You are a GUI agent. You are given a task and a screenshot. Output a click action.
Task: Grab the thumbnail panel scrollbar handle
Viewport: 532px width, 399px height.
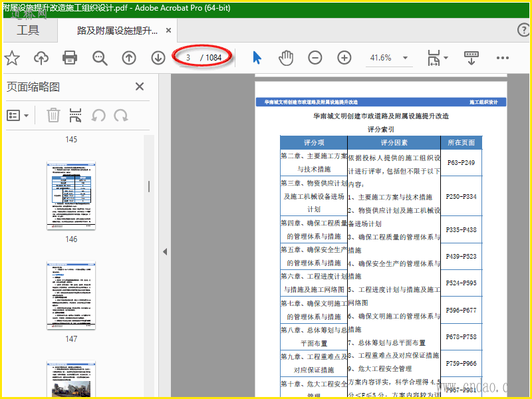[x=148, y=187]
